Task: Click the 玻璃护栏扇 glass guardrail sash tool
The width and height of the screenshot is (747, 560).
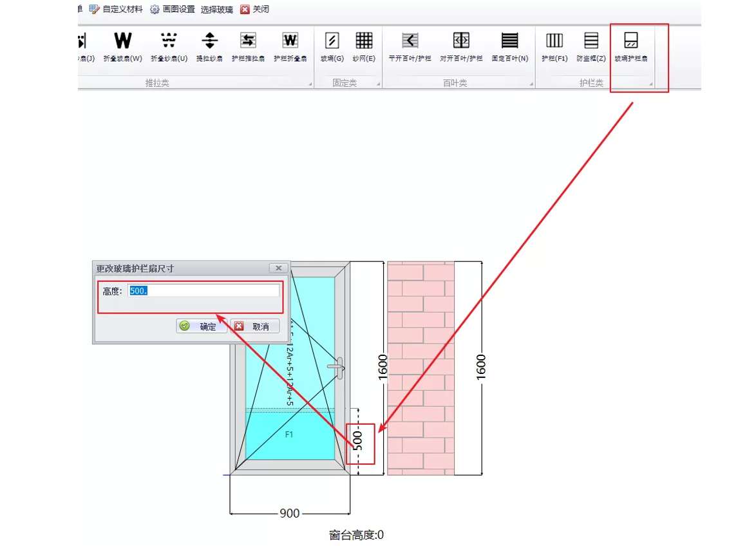Action: pos(630,46)
